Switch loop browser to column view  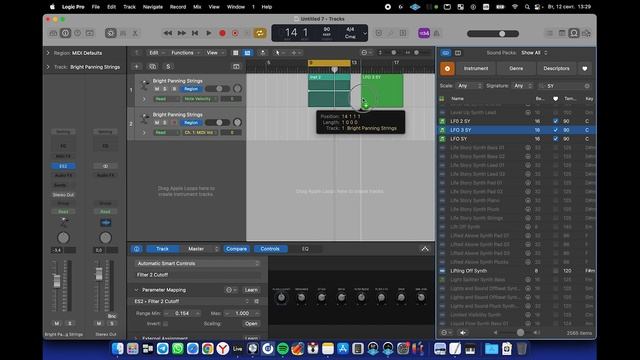(458, 53)
